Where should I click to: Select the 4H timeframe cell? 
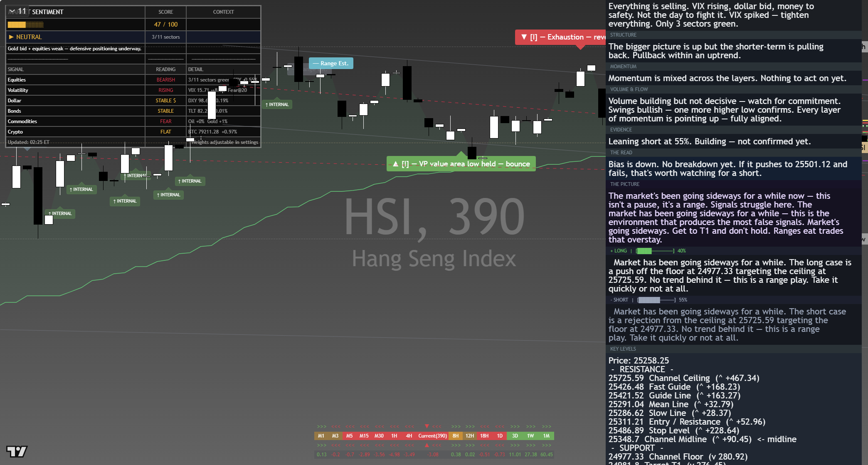point(409,436)
